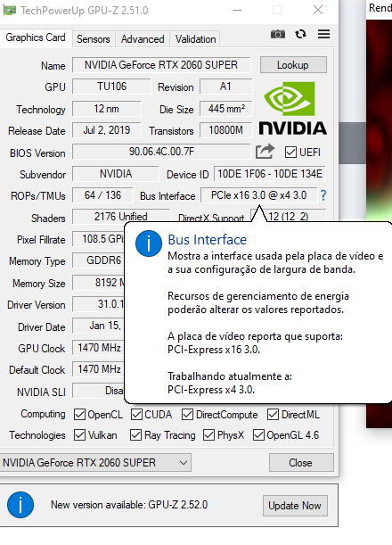Take a screenshot with the camera icon
Screen dimensions: 392x545
click(278, 34)
